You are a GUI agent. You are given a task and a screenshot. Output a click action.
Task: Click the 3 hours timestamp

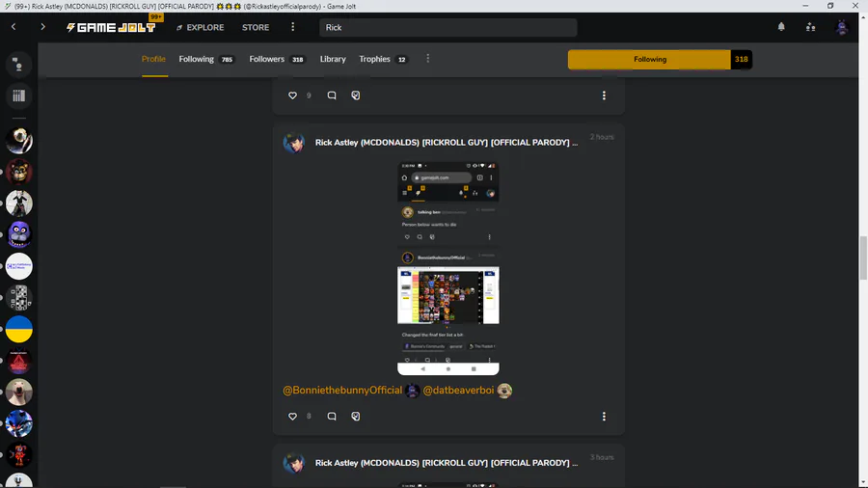tap(602, 457)
